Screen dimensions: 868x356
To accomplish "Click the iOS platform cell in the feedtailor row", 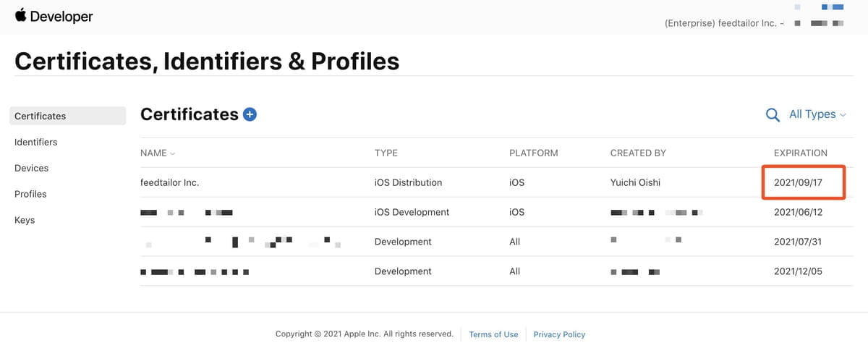I will (516, 182).
